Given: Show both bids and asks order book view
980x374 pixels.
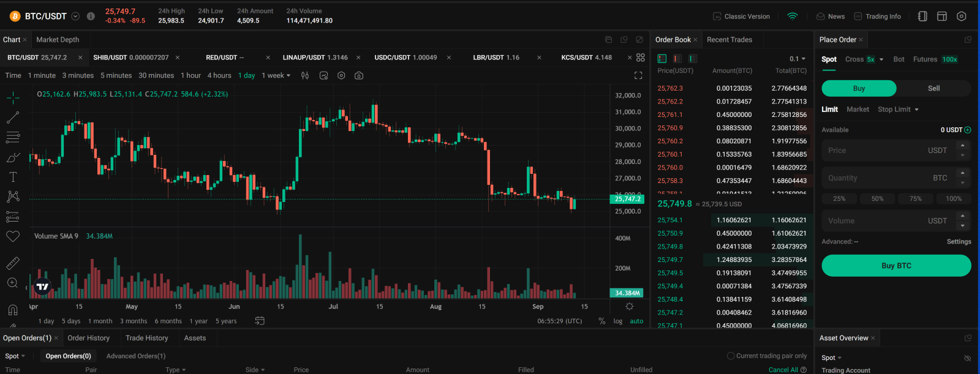Looking at the screenshot, I should click(x=662, y=59).
